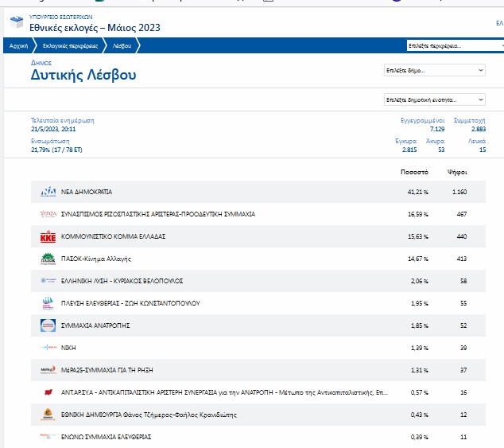Click the ΕΝΩΝΩ party logo
This screenshot has width=504, height=448.
[48, 436]
